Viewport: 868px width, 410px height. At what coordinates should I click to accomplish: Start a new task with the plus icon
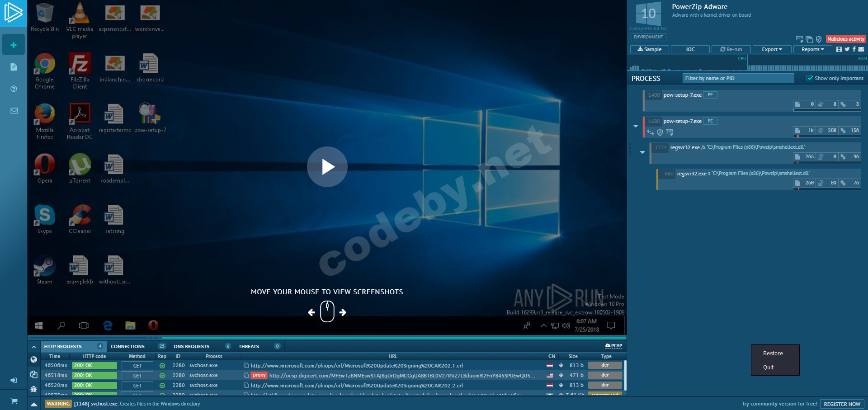click(x=14, y=45)
